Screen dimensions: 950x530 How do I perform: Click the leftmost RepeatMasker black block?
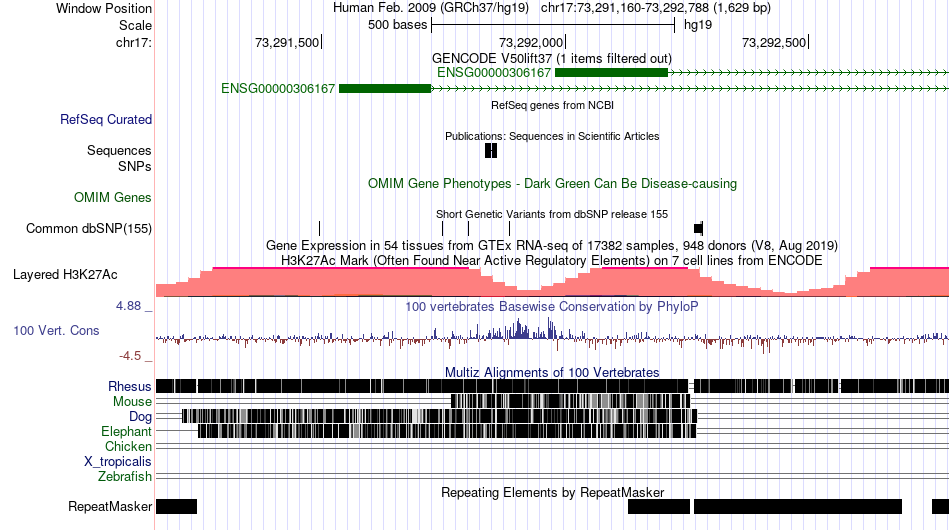coord(176,506)
